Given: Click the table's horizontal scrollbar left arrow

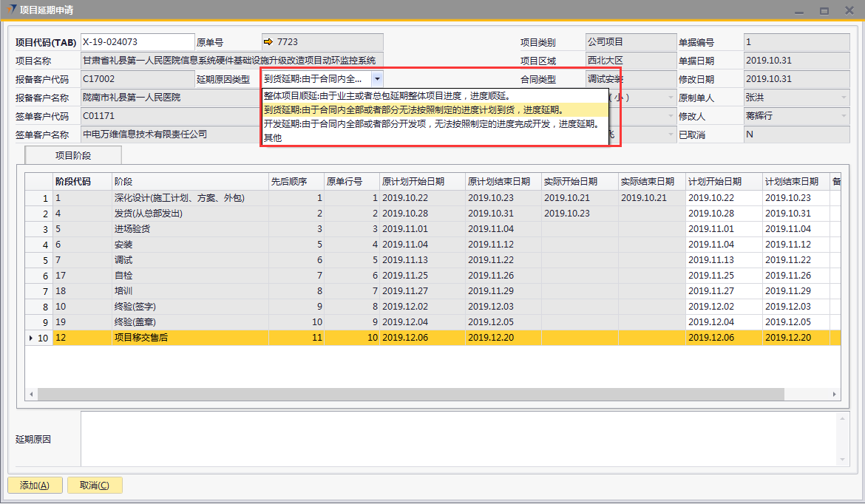Looking at the screenshot, I should [31, 395].
